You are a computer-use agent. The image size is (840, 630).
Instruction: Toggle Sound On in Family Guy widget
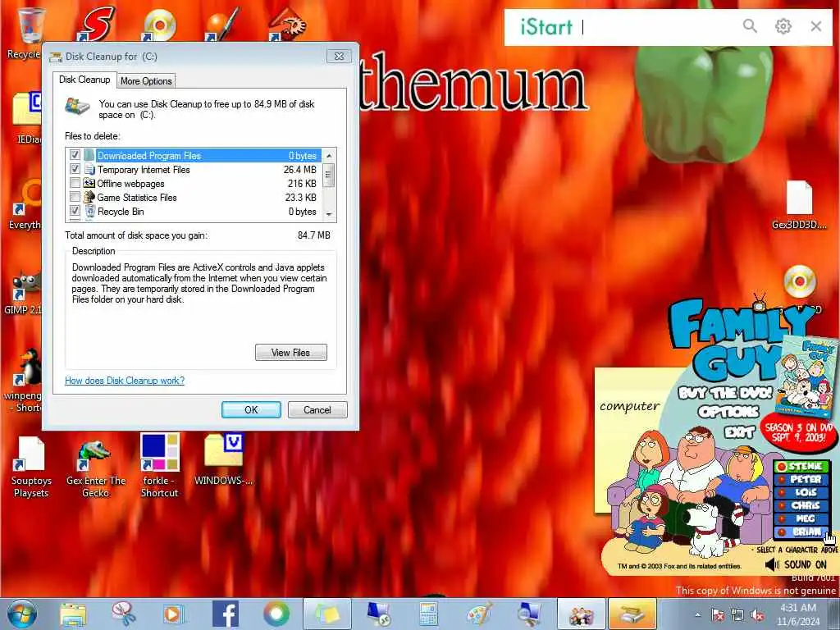[796, 564]
